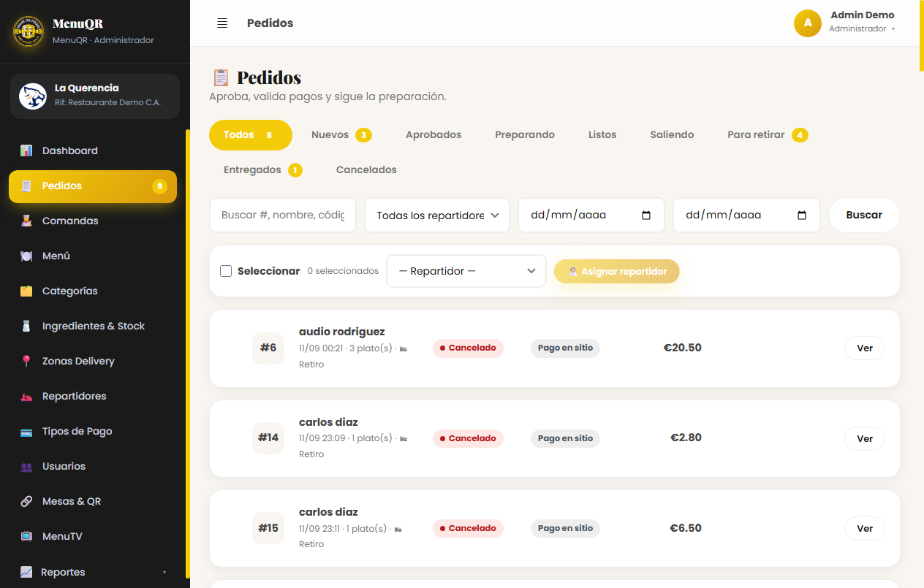Click the Ingredientes & Stock salt icon
This screenshot has width=924, height=588.
26,326
